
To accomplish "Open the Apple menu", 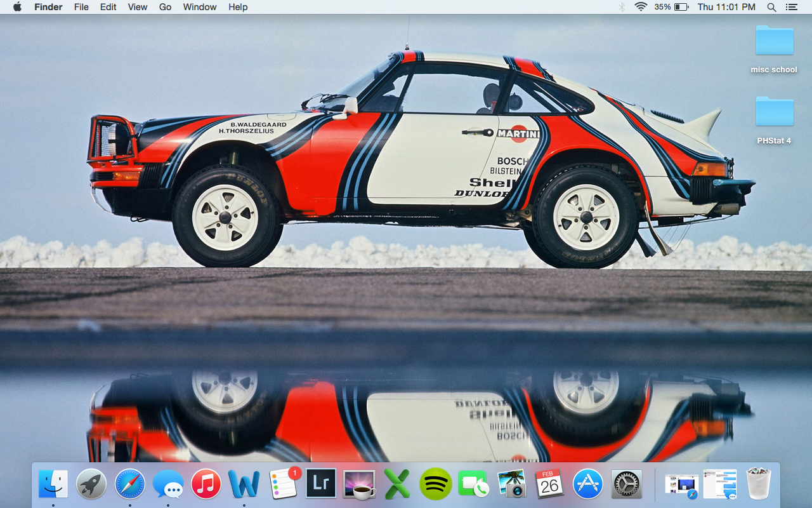I will coord(17,7).
